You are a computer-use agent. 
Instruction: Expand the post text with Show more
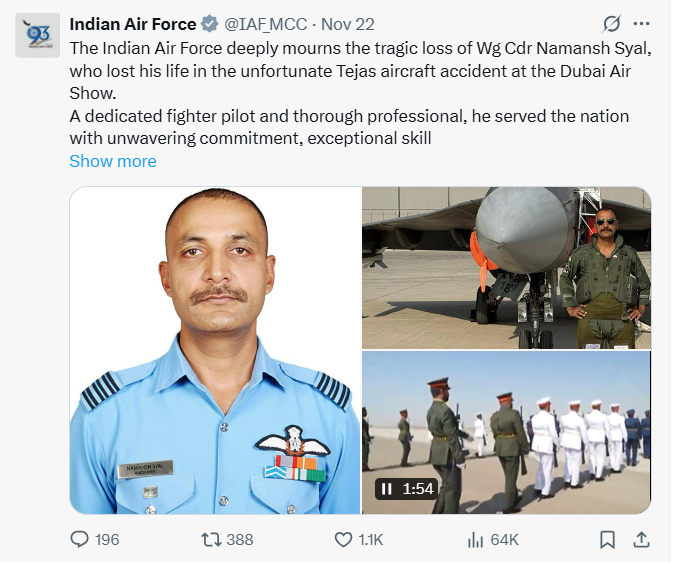(x=113, y=161)
